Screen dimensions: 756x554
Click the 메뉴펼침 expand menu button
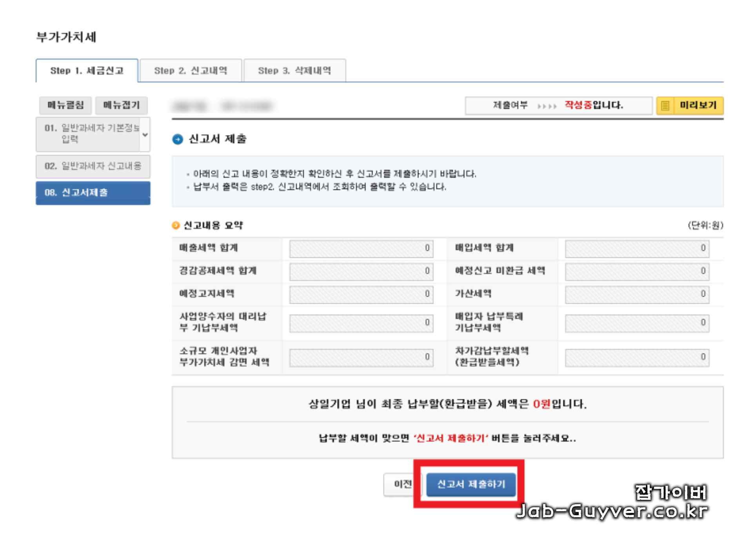pyautogui.click(x=65, y=105)
